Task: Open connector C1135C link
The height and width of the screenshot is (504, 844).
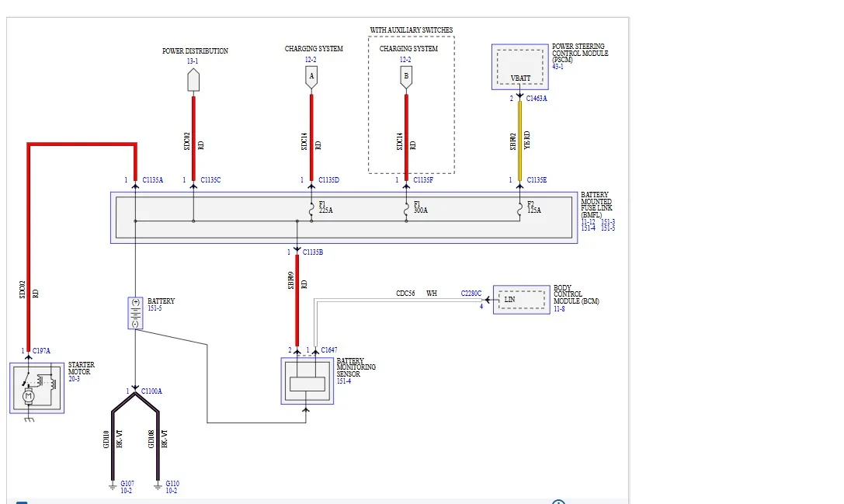Action: (210, 180)
